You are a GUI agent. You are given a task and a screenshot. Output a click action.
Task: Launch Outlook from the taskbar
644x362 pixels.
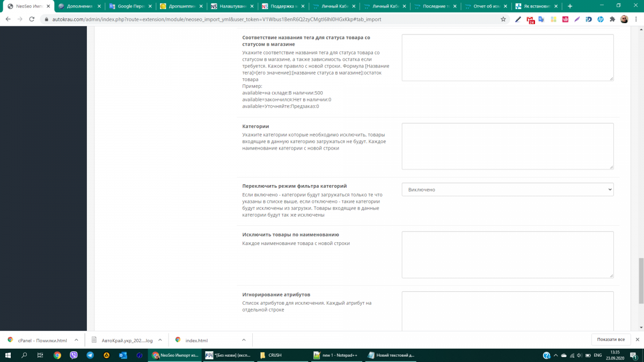click(x=123, y=355)
